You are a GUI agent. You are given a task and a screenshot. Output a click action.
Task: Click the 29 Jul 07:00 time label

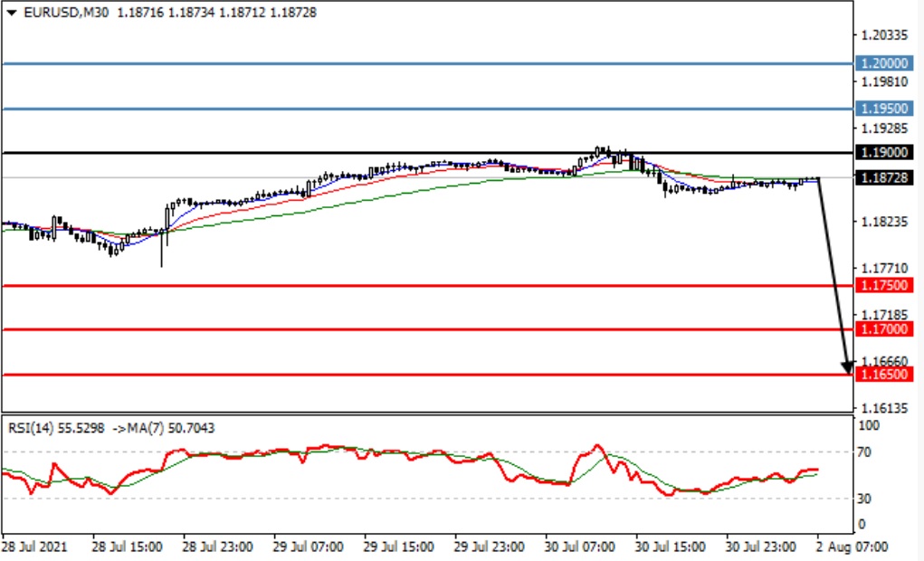pos(309,547)
